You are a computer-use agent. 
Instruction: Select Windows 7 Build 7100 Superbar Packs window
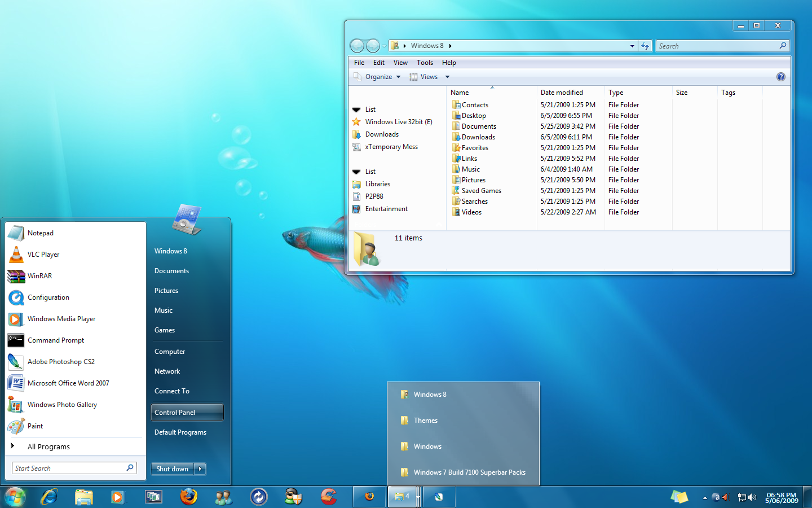coord(463,472)
